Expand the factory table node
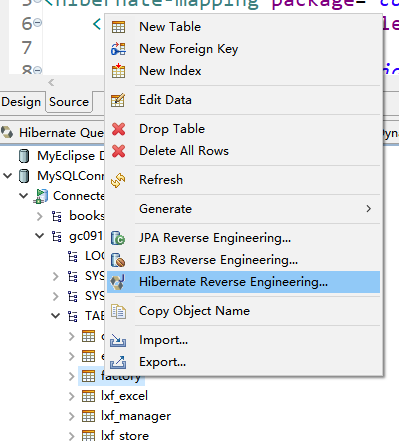 (72, 376)
